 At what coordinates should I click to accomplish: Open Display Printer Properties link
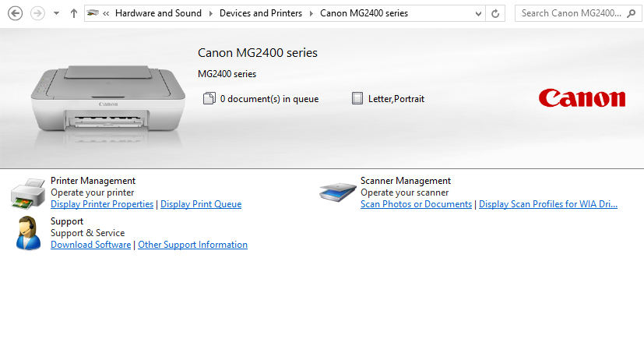coord(102,204)
